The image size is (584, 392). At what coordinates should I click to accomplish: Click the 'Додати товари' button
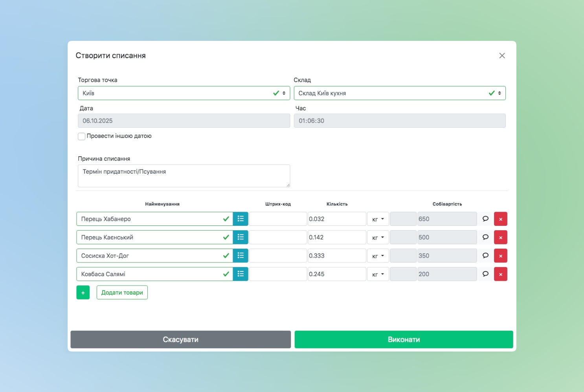click(122, 293)
